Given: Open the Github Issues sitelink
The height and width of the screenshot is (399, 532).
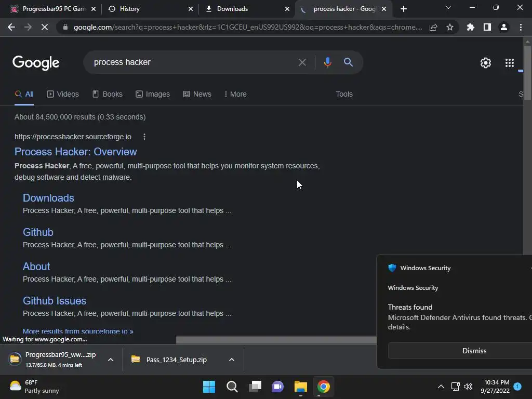Looking at the screenshot, I should pyautogui.click(x=55, y=301).
